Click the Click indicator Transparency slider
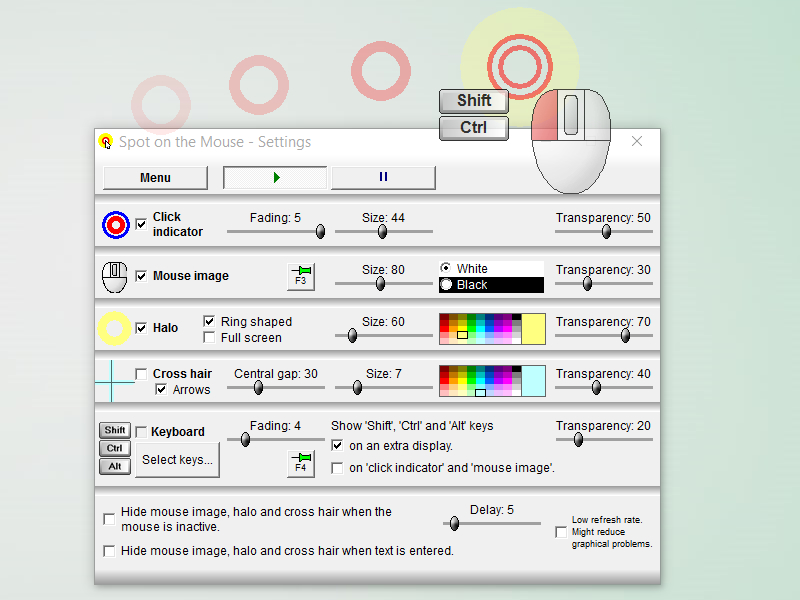This screenshot has height=600, width=800. (604, 232)
